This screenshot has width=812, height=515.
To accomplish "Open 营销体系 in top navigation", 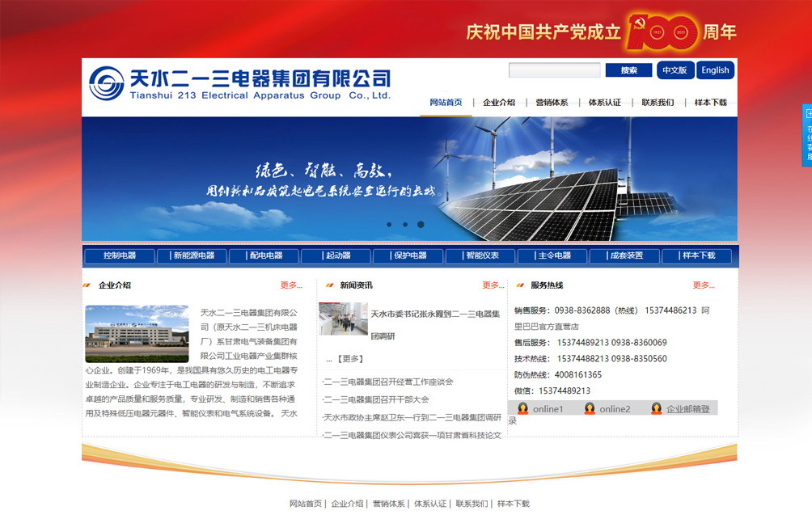I will [x=552, y=103].
